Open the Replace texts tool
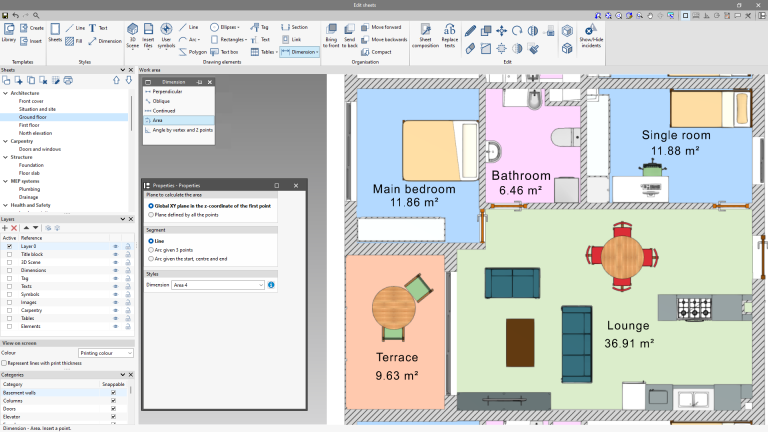 pos(449,35)
